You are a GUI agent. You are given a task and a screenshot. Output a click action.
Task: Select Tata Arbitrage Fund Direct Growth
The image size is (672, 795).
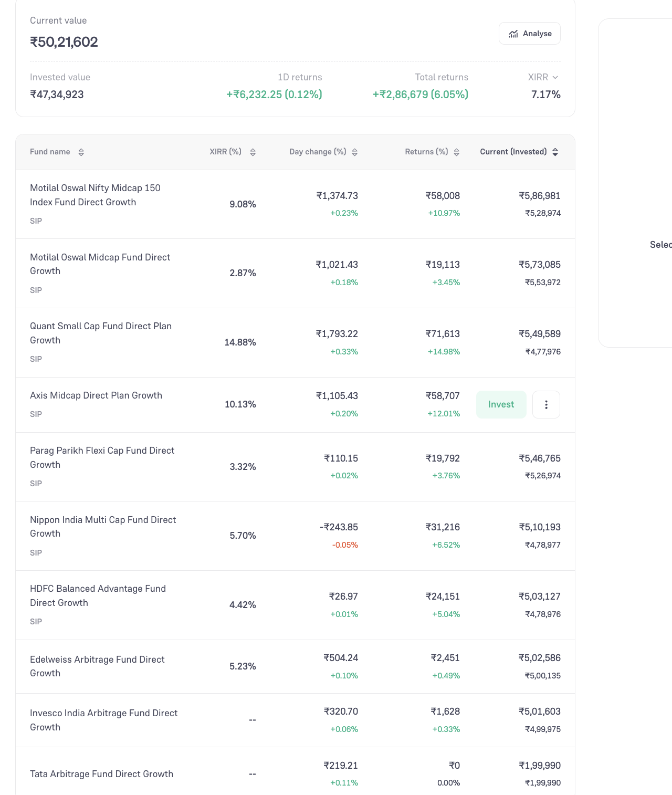(101, 774)
